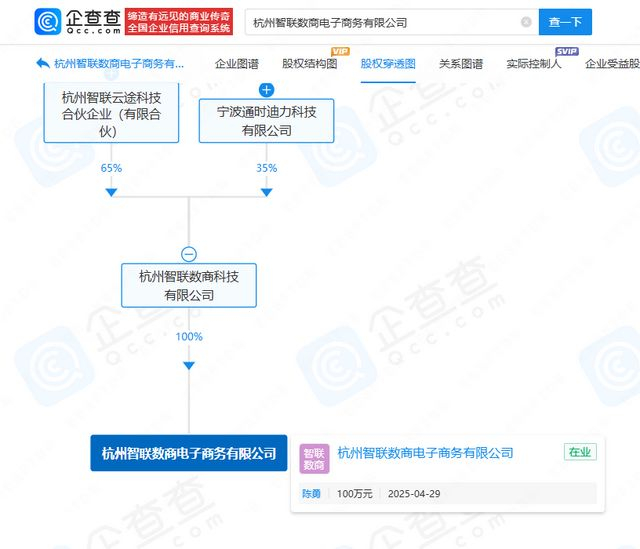
Task: Click the 企查查 Qcc.com wordmark
Action: (x=93, y=22)
